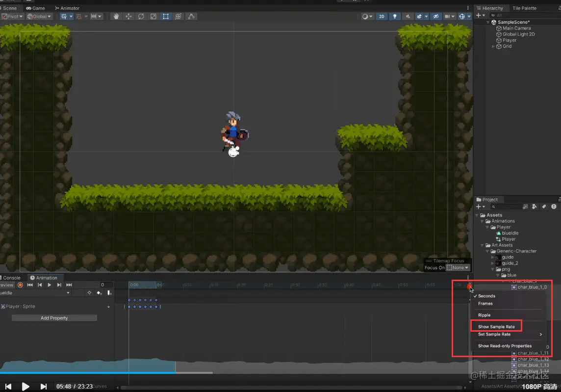Switch to the Game tab
This screenshot has width=561, height=392.
[x=35, y=8]
